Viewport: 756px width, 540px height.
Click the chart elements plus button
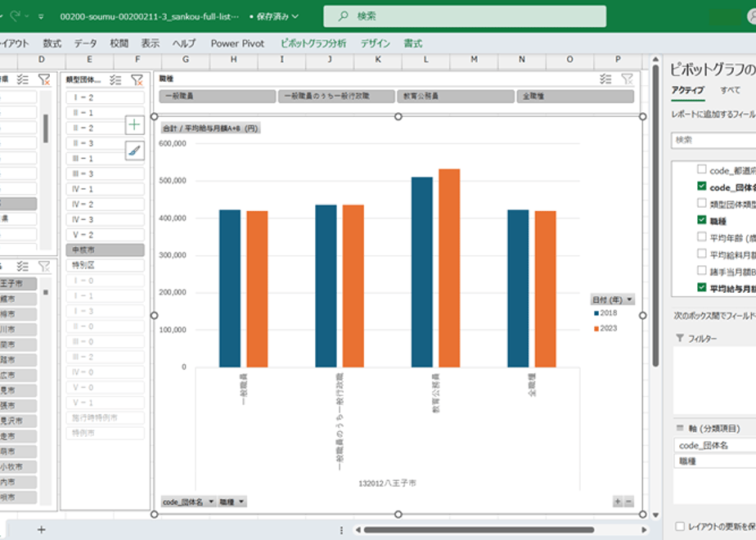tap(134, 125)
